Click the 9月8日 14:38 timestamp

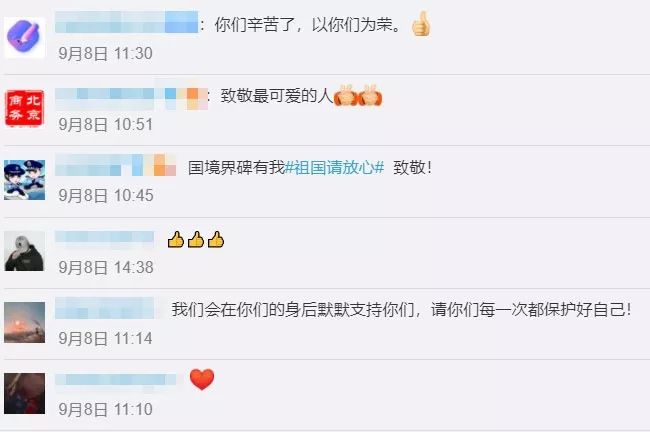106,267
